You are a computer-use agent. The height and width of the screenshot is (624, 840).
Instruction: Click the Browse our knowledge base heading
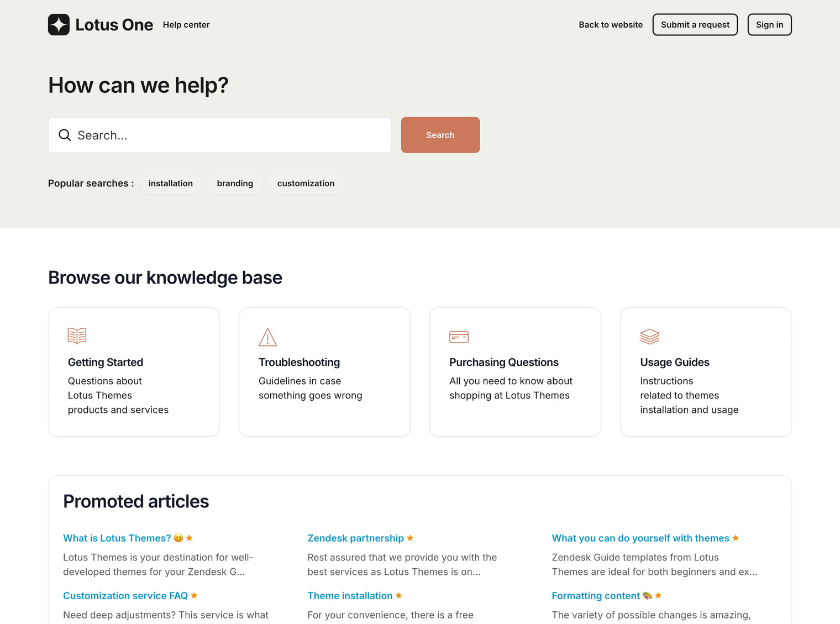(165, 277)
